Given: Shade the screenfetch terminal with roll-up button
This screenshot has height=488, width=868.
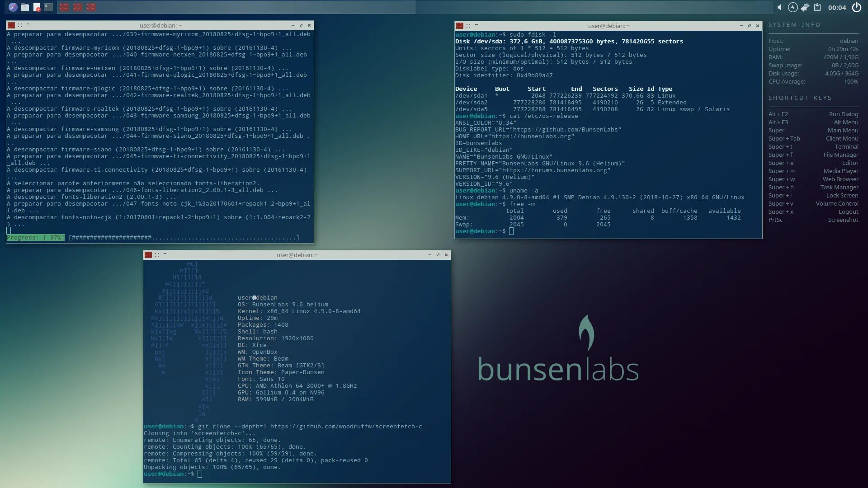Looking at the screenshot, I should [x=165, y=254].
